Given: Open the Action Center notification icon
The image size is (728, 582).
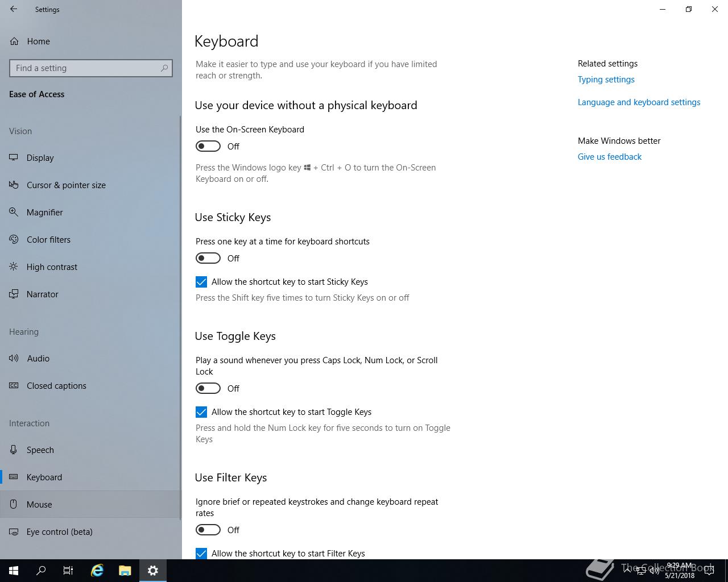Looking at the screenshot, I should (x=709, y=571).
